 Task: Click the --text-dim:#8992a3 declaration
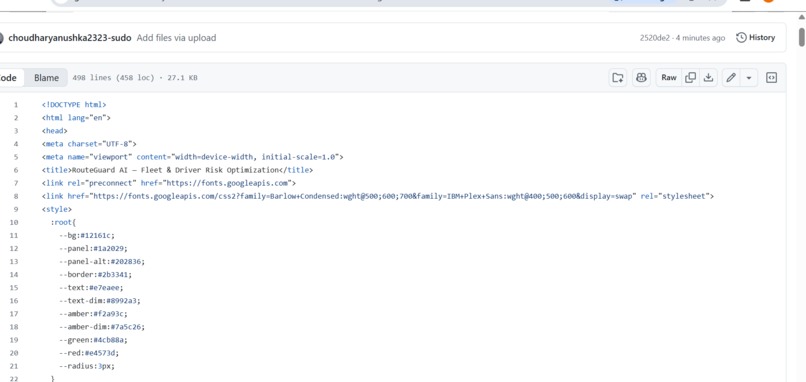pos(100,301)
